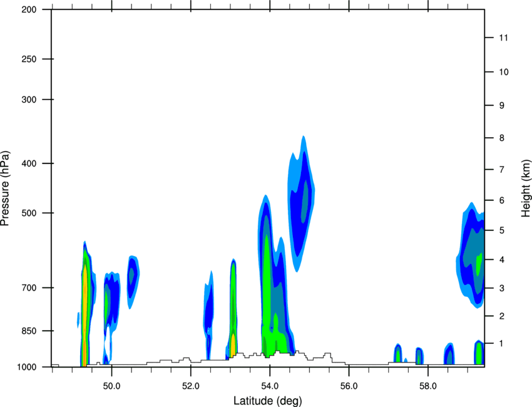Click the 850 pressure tick label
This screenshot has height=407, width=532.
[x=29, y=331]
